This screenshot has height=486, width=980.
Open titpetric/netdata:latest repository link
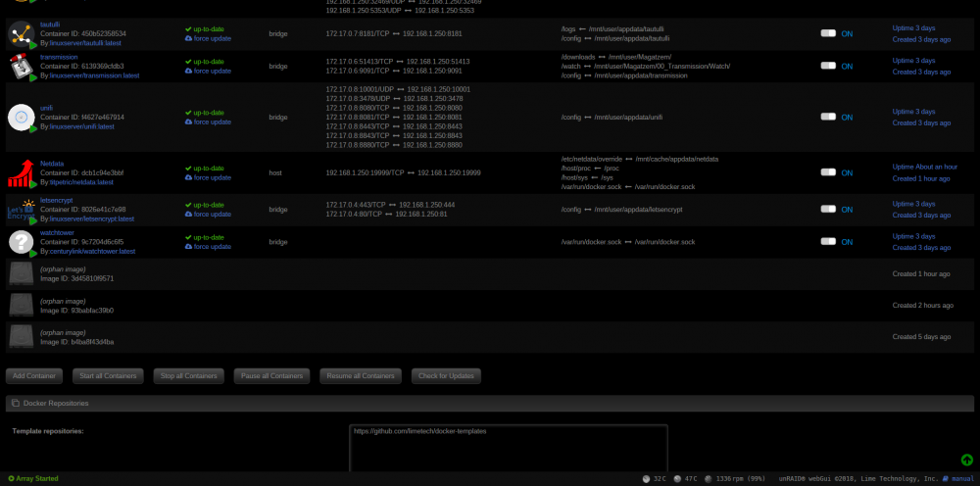[x=82, y=182]
